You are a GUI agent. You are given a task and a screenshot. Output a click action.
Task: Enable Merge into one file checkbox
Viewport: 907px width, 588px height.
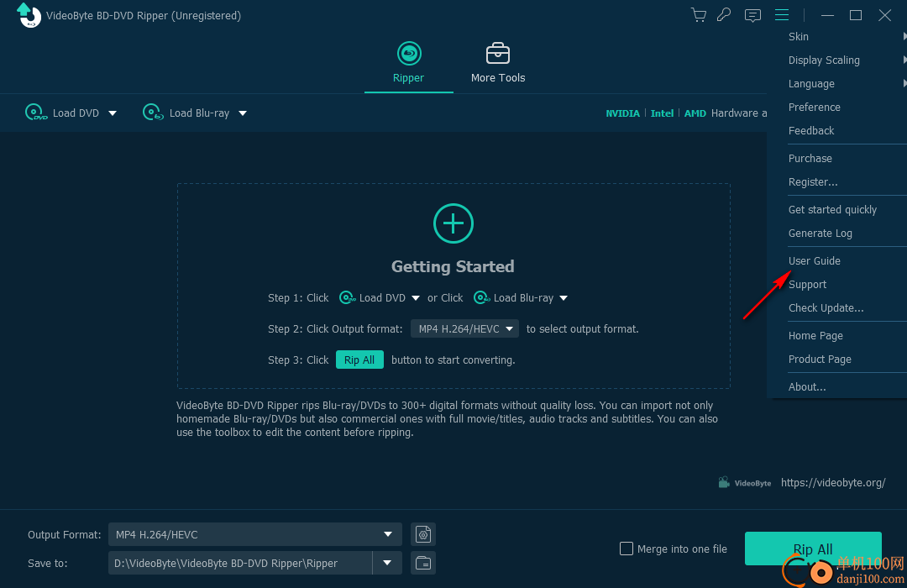pos(626,548)
